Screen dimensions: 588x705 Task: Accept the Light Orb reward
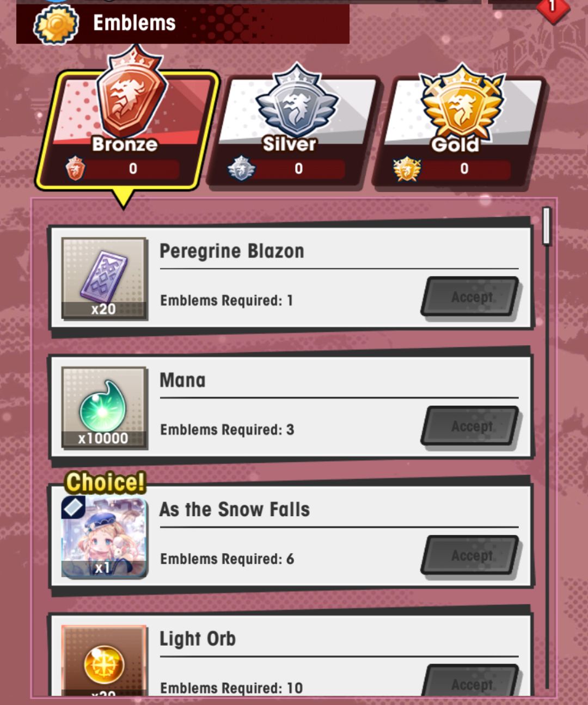pyautogui.click(x=470, y=681)
